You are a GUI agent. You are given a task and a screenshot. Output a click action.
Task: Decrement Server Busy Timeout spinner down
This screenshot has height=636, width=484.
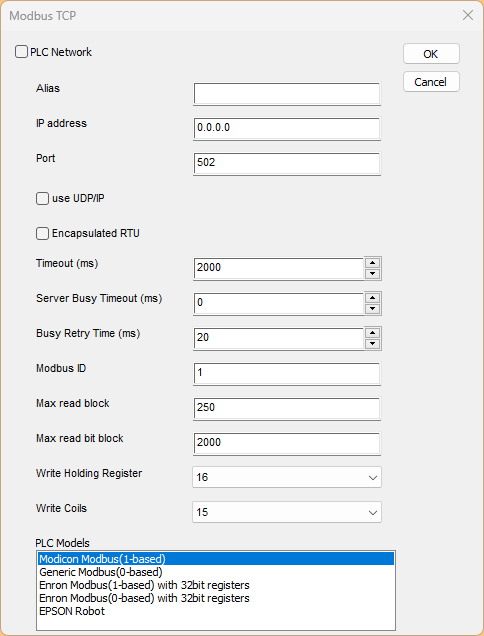(372, 309)
